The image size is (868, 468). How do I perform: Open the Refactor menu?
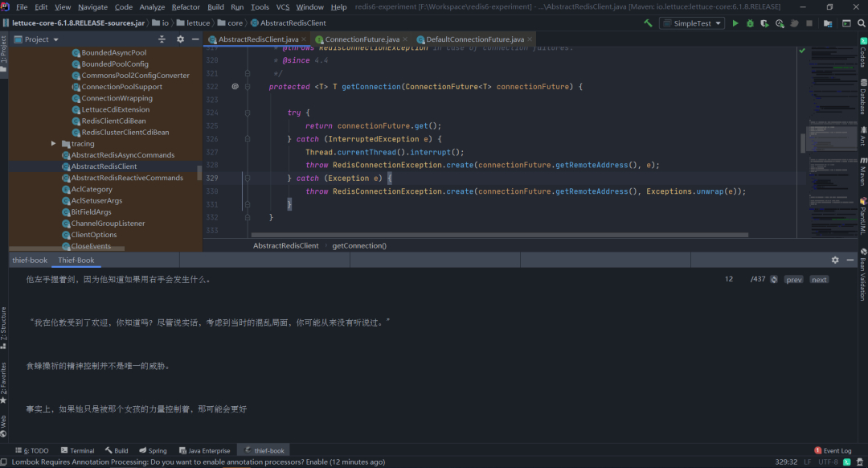186,6
